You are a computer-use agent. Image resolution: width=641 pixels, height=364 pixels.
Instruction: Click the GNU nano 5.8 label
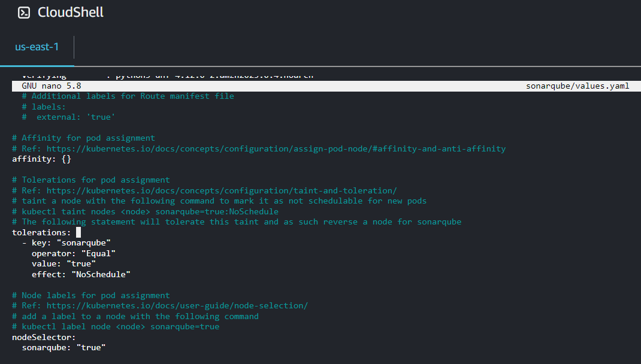point(52,86)
